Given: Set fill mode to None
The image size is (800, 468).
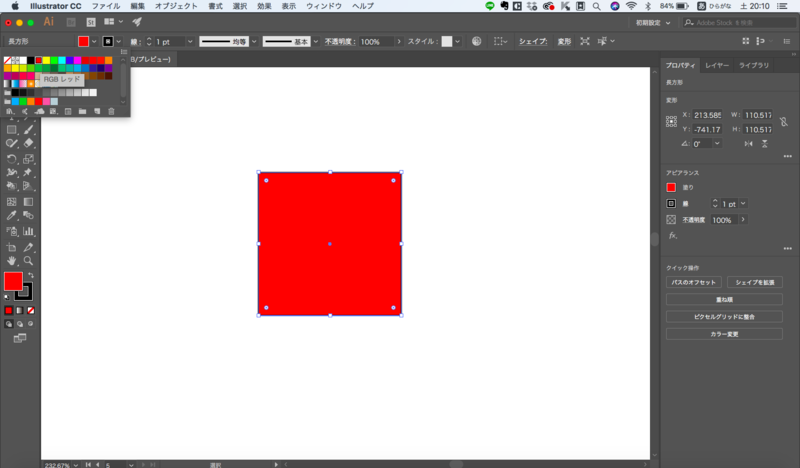Looking at the screenshot, I should click(31, 310).
